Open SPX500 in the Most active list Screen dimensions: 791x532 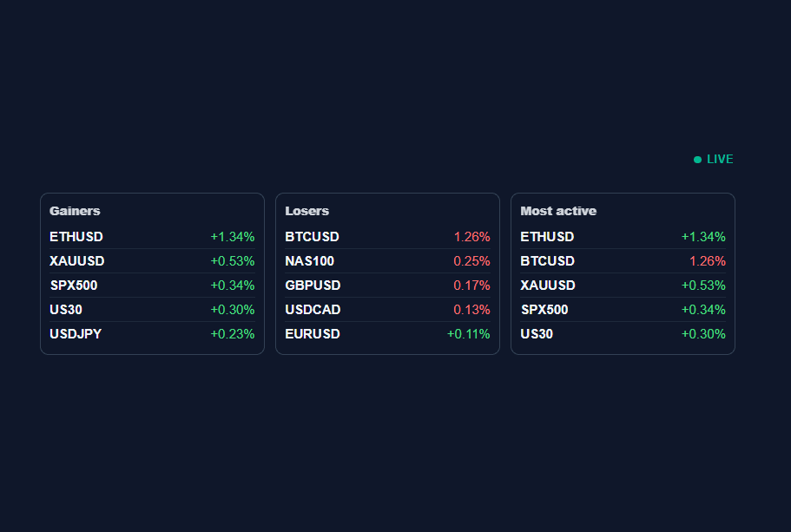pos(544,309)
